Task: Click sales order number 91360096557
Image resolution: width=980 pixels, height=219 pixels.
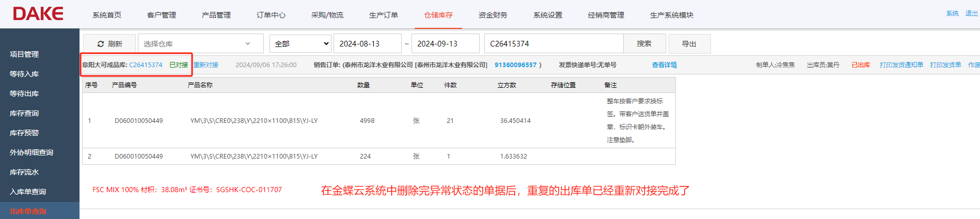Action: tap(515, 65)
